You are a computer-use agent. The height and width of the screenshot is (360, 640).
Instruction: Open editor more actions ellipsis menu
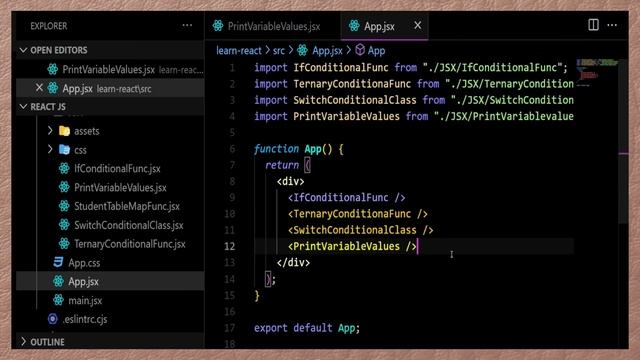[612, 25]
